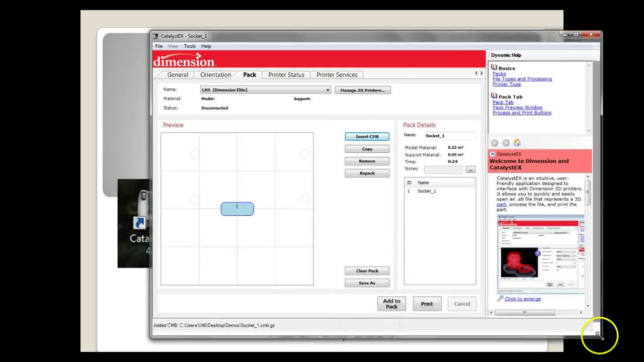Click the help Home icon
Viewport: 644px width, 362px height.
pos(517,143)
